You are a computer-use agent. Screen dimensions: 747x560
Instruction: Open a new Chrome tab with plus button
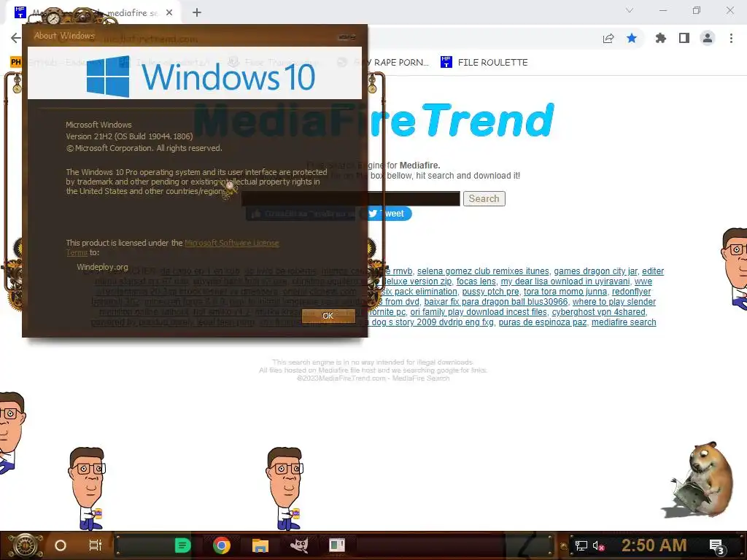click(x=197, y=13)
